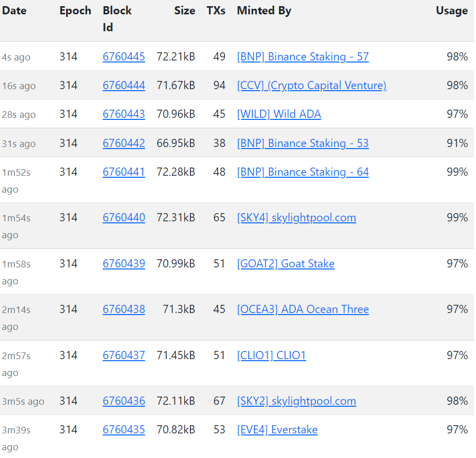The height and width of the screenshot is (458, 476).
Task: Open block 6760444 link
Action: (124, 85)
